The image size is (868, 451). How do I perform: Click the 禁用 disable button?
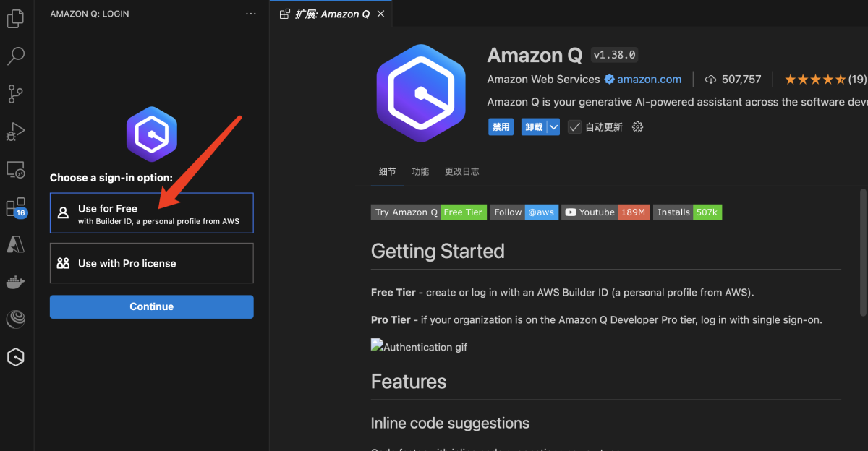[501, 127]
